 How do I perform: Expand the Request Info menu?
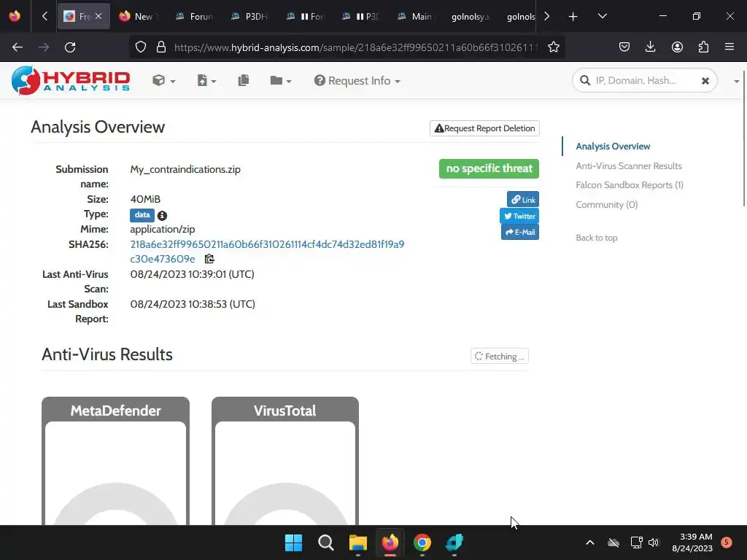[x=357, y=80]
